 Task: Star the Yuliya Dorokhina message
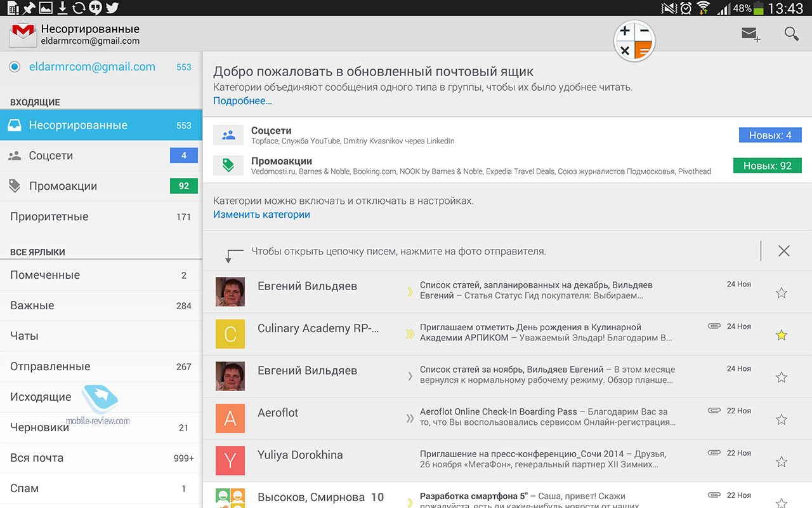[782, 462]
